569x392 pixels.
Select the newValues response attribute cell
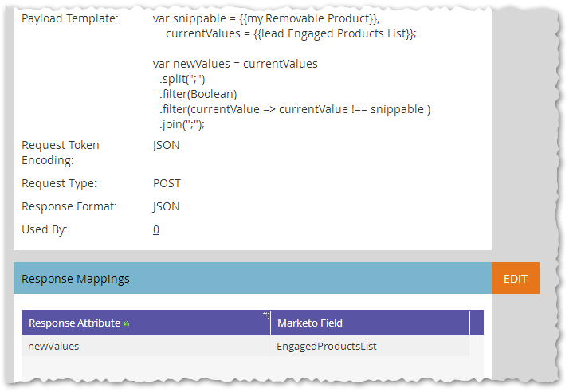[146, 346]
